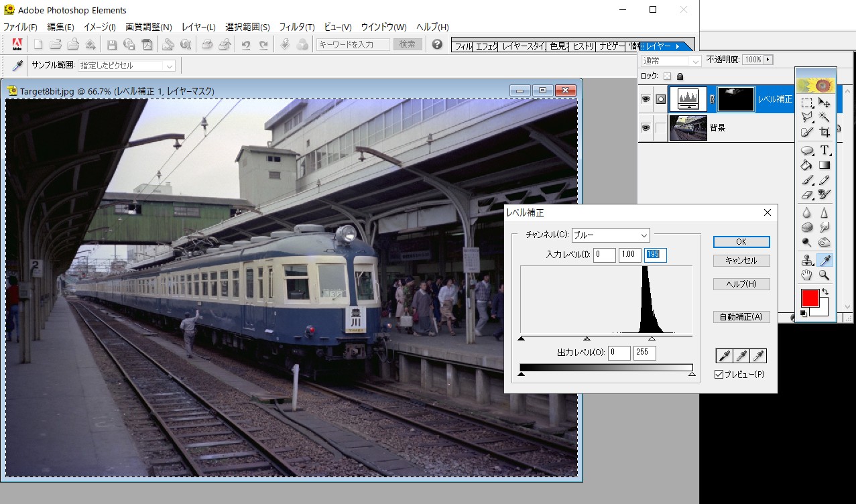The width and height of the screenshot is (856, 504).
Task: Click the white input level slider triangle
Action: (652, 339)
